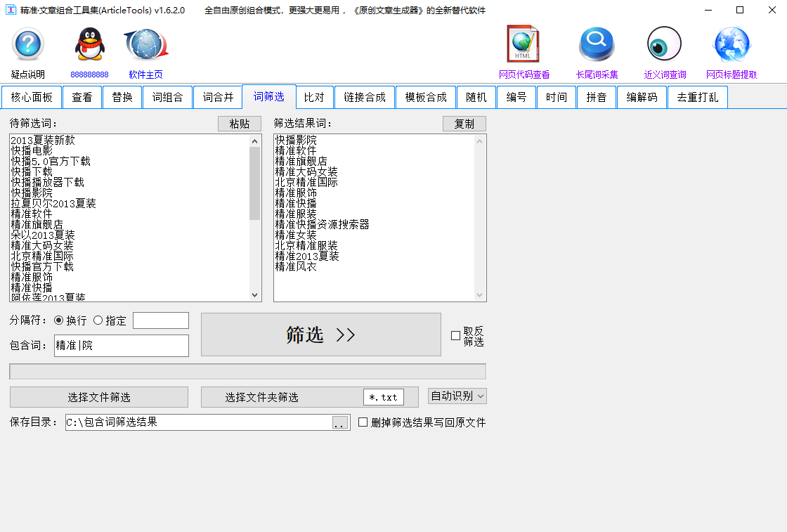Go to the 去重打乱 tab

point(697,97)
